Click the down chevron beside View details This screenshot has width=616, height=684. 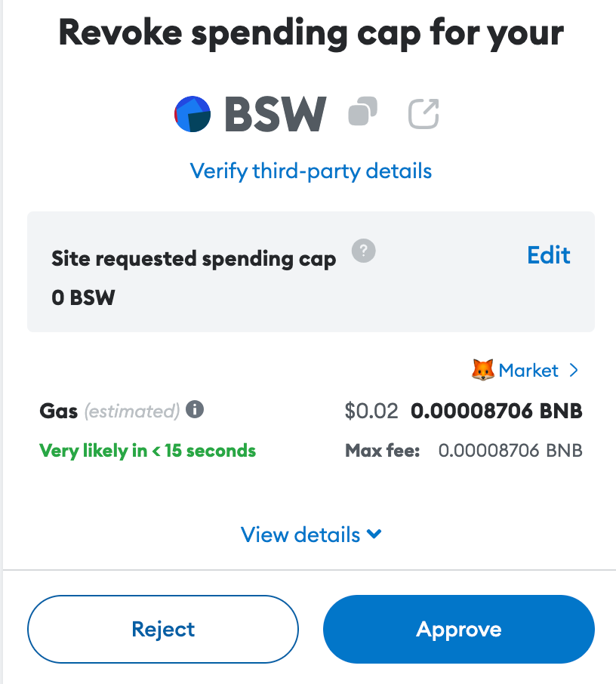pyautogui.click(x=374, y=535)
